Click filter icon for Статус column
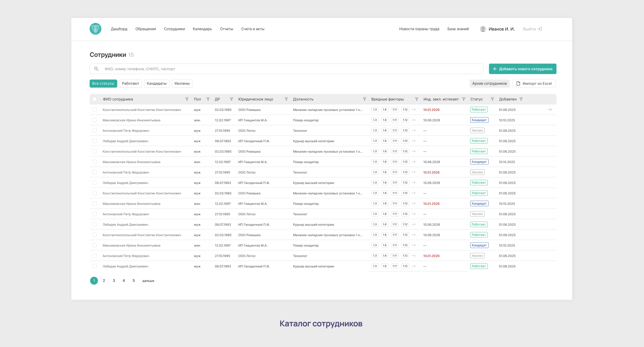Viewport: 644px width, 347px height. (492, 99)
